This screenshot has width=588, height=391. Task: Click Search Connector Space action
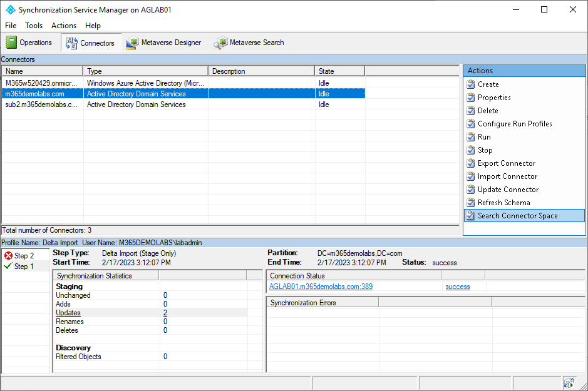click(x=517, y=216)
